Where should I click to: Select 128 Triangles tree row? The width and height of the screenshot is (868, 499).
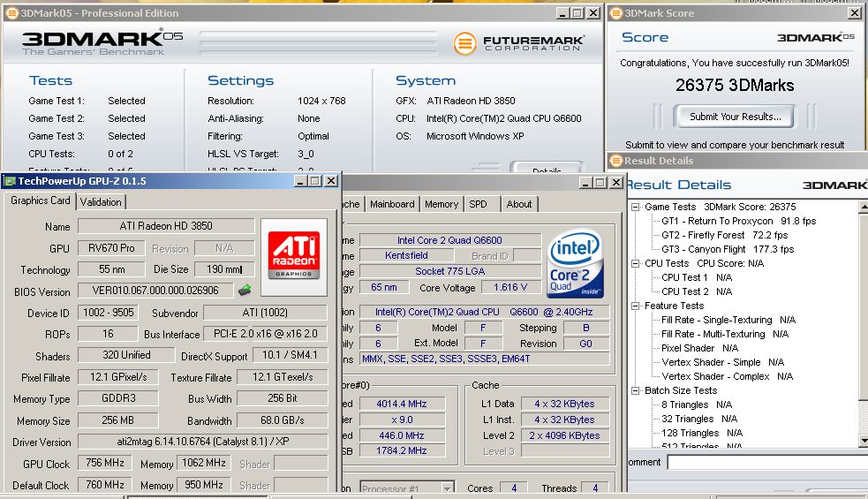702,433
